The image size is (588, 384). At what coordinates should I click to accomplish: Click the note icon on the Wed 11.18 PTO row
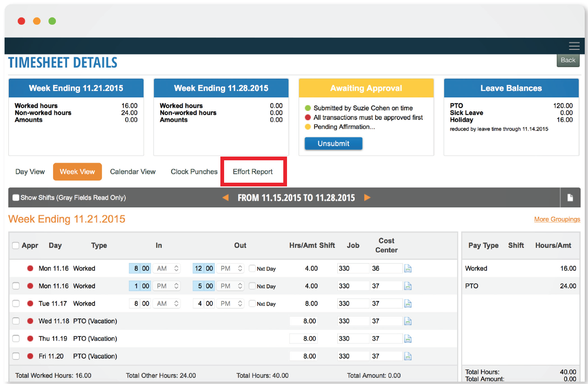click(x=408, y=321)
